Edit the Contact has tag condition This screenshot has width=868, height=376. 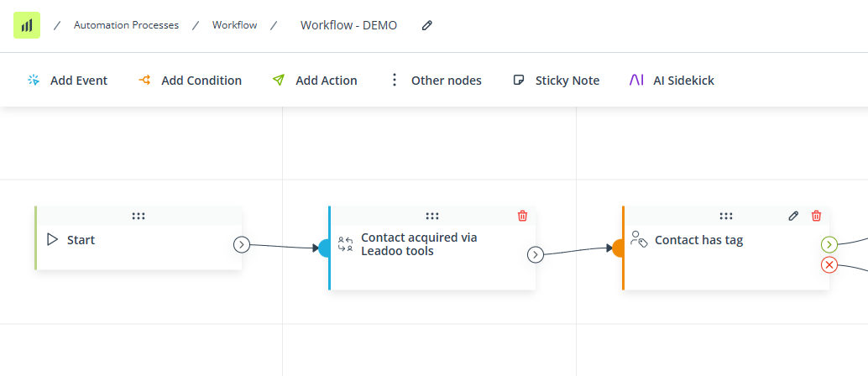click(793, 216)
